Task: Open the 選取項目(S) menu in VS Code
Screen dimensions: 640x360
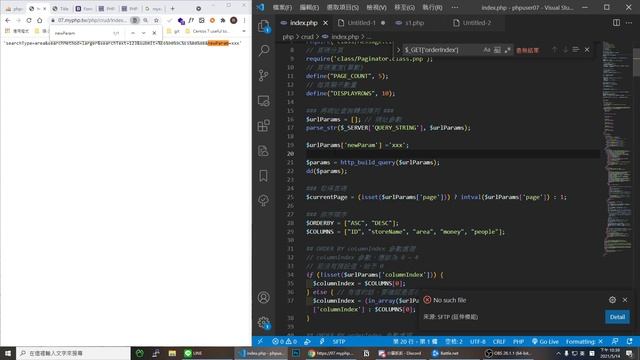Action: 343,7
